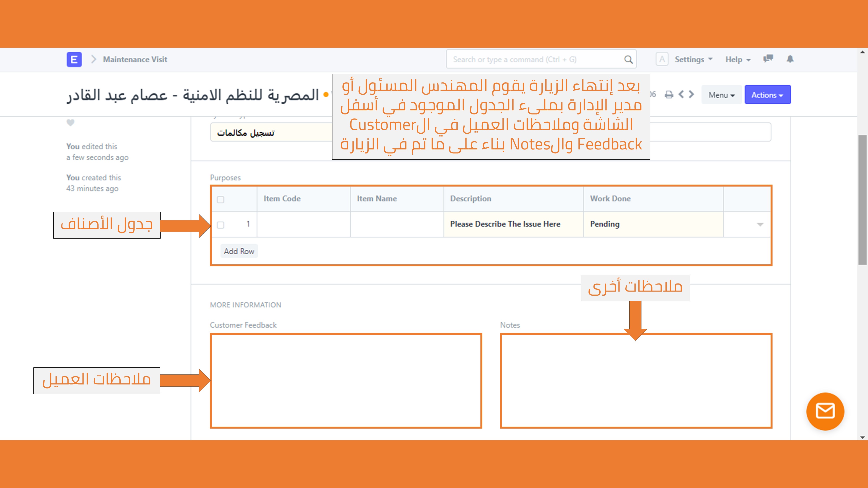Screen dimensions: 868x488
Task: Click the 'You created this' timeline entry
Action: (93, 183)
